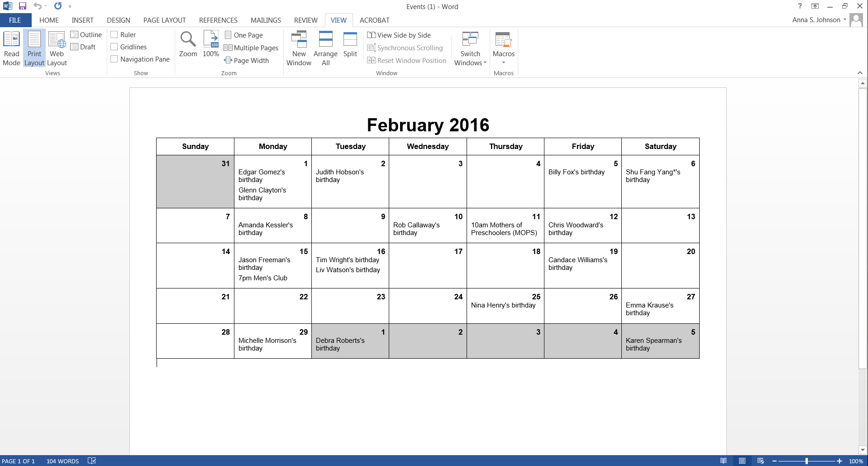Enable the Gridlines checkbox
Viewport: 868px width, 466px height.
114,47
